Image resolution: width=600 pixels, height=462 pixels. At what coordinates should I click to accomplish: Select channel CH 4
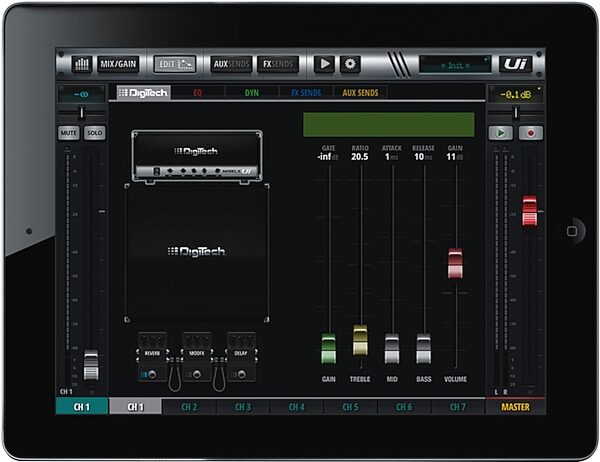(297, 406)
